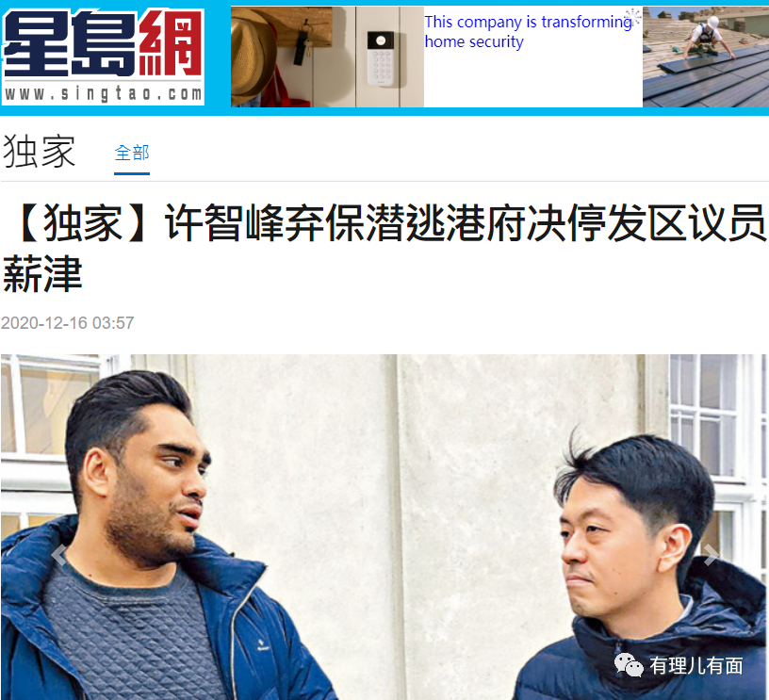
Task: Click the article date 2020-12-16 03:57
Action: (68, 323)
